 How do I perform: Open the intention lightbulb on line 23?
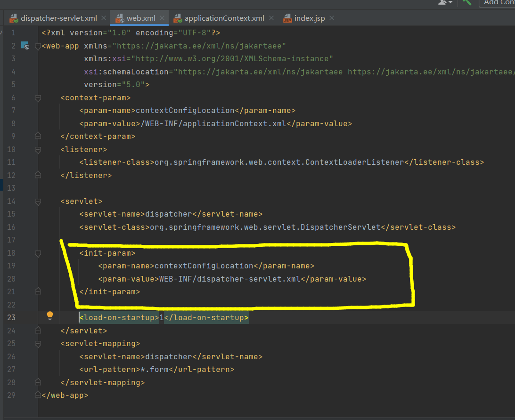[x=50, y=315]
